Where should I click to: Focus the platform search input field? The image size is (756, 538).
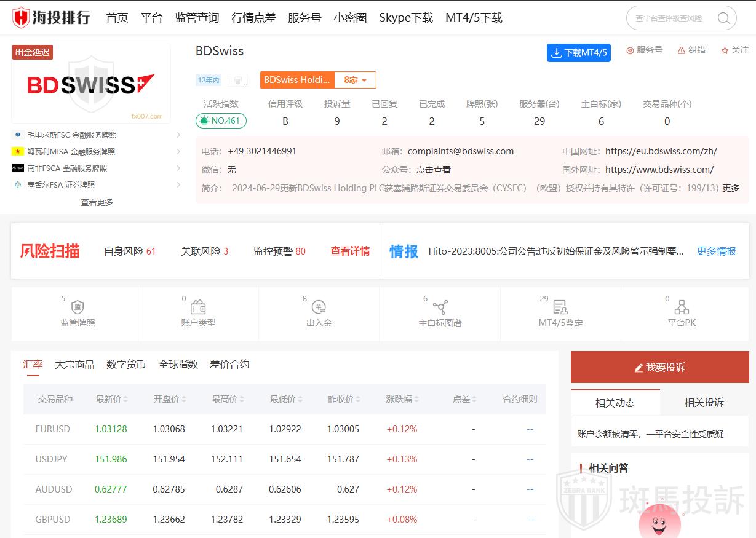coord(670,18)
